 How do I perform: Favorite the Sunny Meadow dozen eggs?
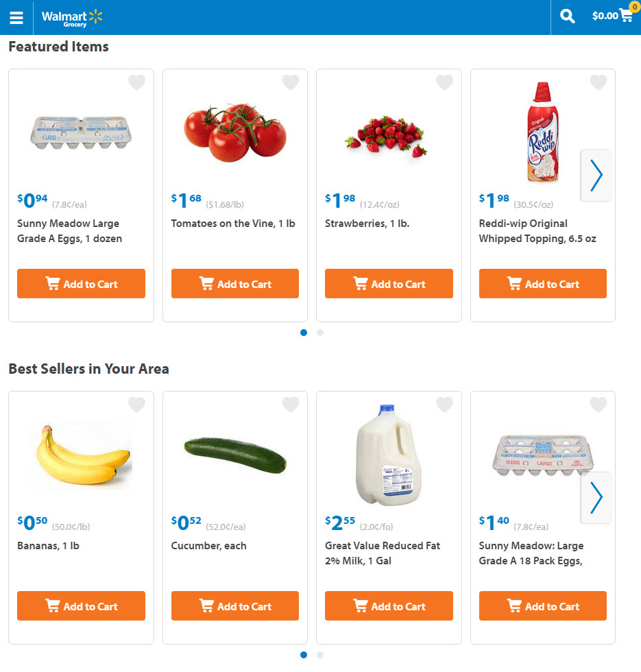point(137,83)
